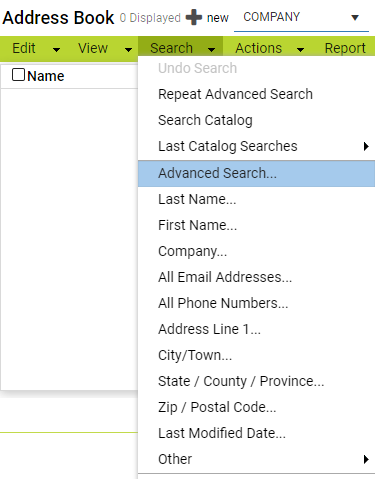Image resolution: width=375 pixels, height=479 pixels.
Task: Open the View menu
Action: tap(93, 48)
